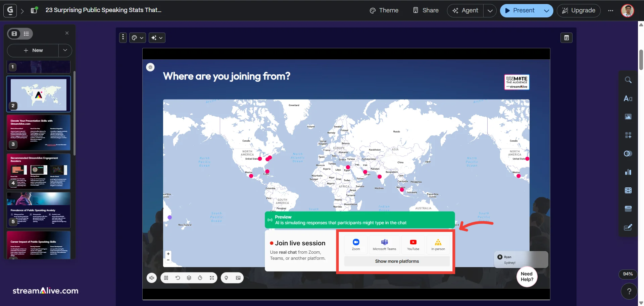
Task: Open the card templates add tool
Action: pyautogui.click(x=628, y=135)
